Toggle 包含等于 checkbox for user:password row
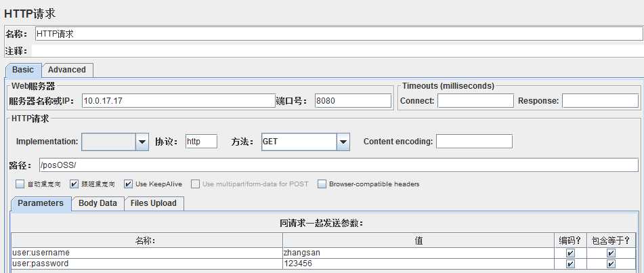This screenshot has width=644, height=273. click(x=611, y=264)
